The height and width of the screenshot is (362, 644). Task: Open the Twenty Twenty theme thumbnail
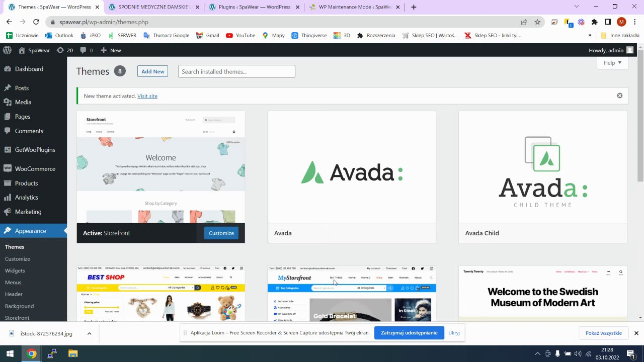[x=543, y=294]
